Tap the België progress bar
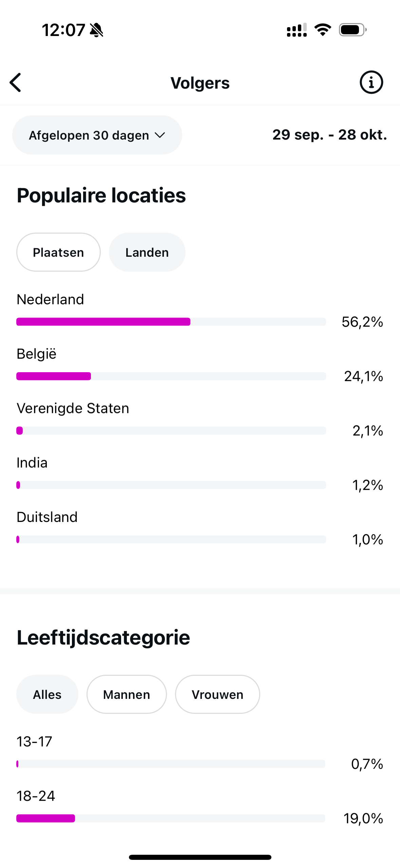The width and height of the screenshot is (400, 868). pyautogui.click(x=171, y=376)
